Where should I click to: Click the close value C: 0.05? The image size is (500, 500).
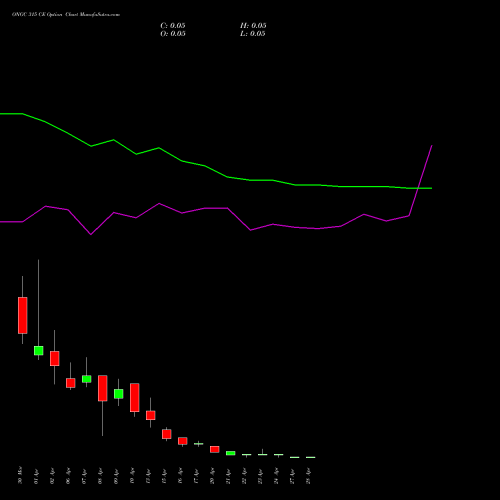point(173,26)
